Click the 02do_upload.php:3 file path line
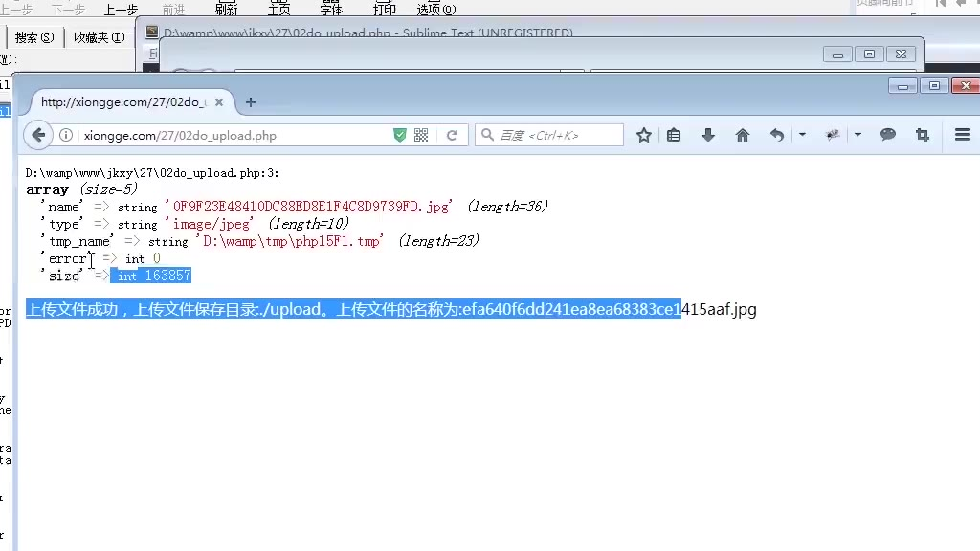 [x=152, y=173]
